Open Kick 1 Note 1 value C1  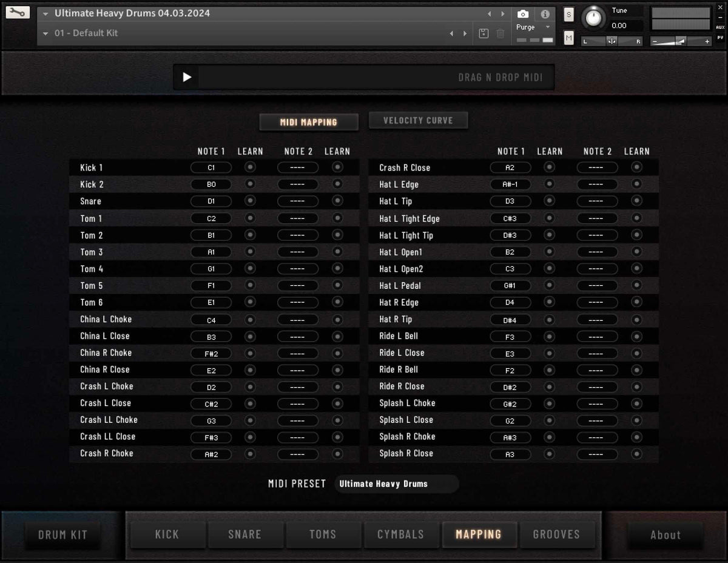[211, 167]
